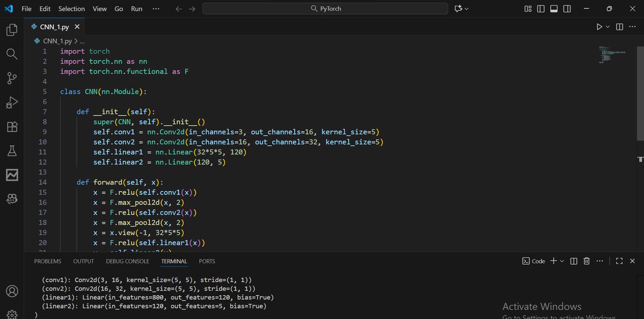Open the Selection menu
644x319 pixels.
coord(71,9)
